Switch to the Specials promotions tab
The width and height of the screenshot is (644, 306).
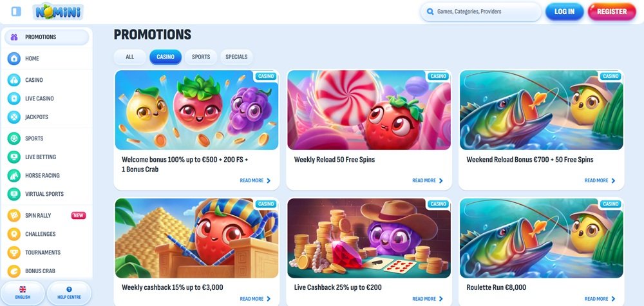pyautogui.click(x=236, y=57)
